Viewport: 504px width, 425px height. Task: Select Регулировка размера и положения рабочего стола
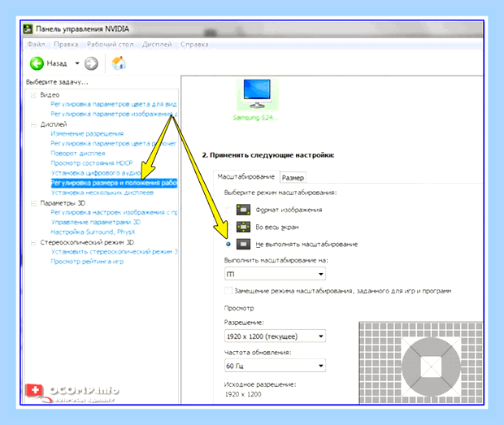[x=114, y=183]
